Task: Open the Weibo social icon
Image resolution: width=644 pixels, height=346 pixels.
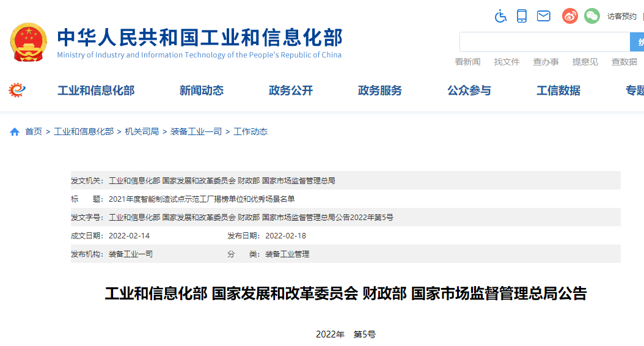Action: pyautogui.click(x=569, y=16)
